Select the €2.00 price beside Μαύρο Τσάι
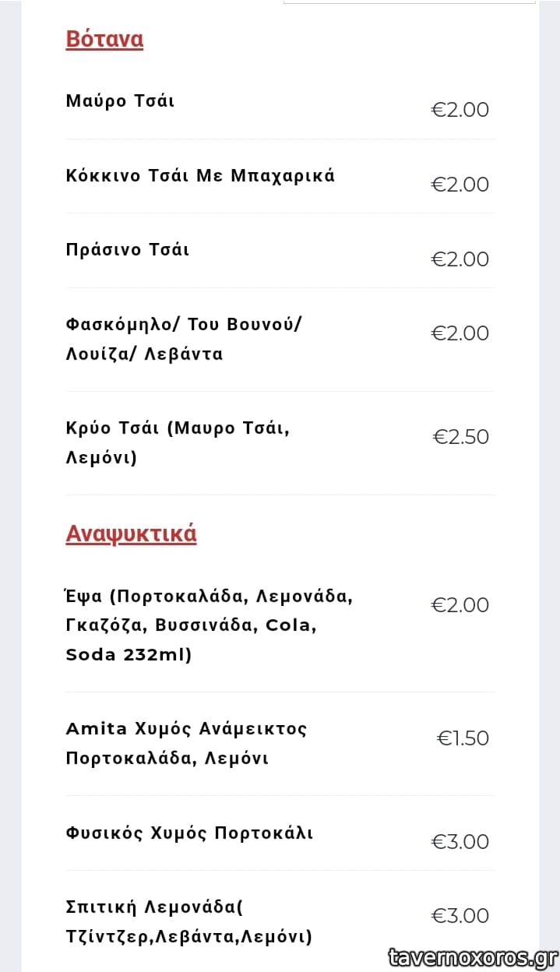This screenshot has width=560, height=972. pos(460,110)
